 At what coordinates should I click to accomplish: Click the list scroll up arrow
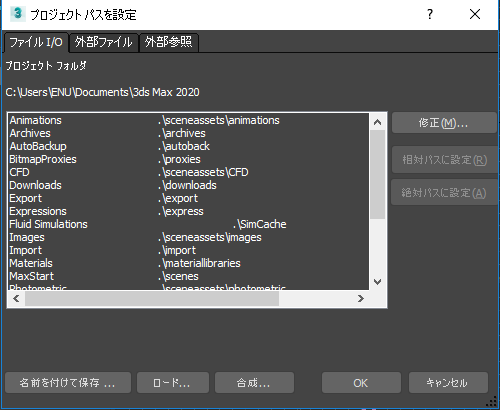(377, 122)
